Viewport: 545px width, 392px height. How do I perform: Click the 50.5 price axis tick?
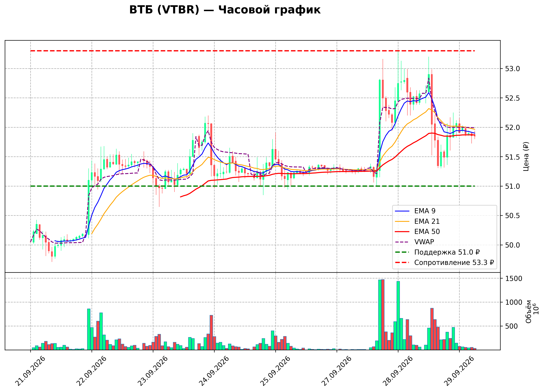coord(512,216)
